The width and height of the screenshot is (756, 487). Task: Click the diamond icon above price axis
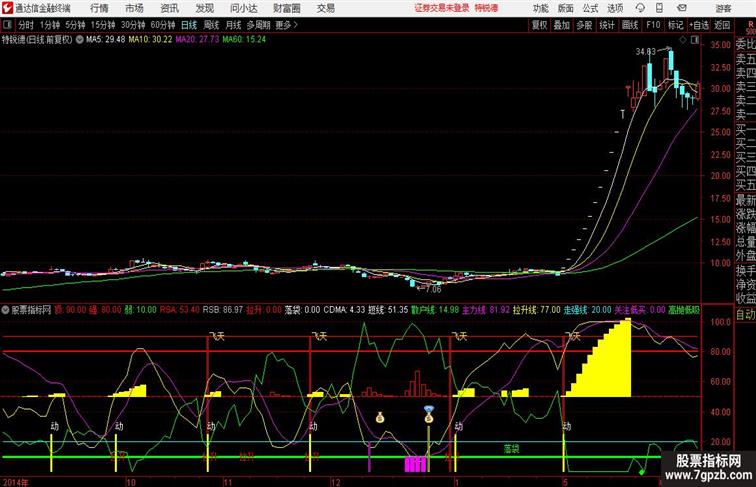click(683, 40)
